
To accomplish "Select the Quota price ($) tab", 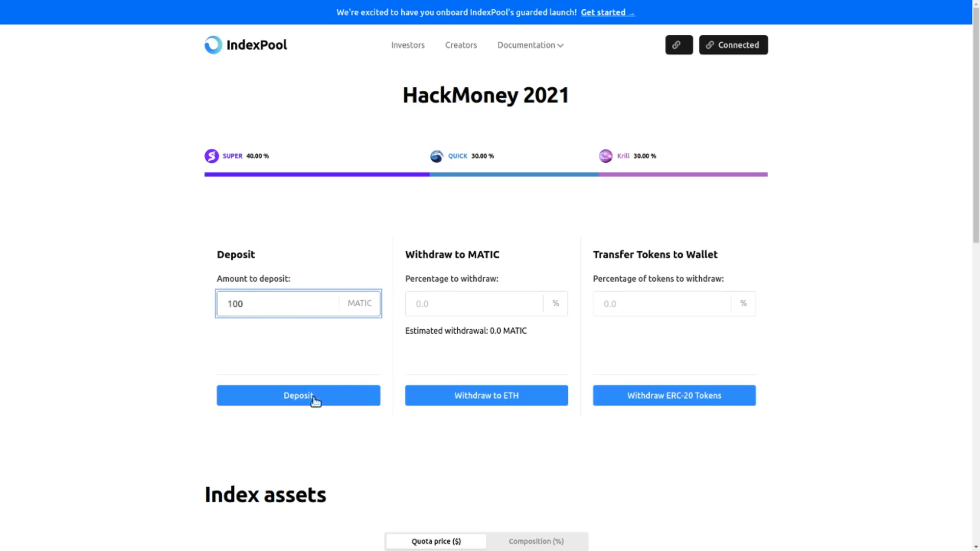I will [435, 541].
